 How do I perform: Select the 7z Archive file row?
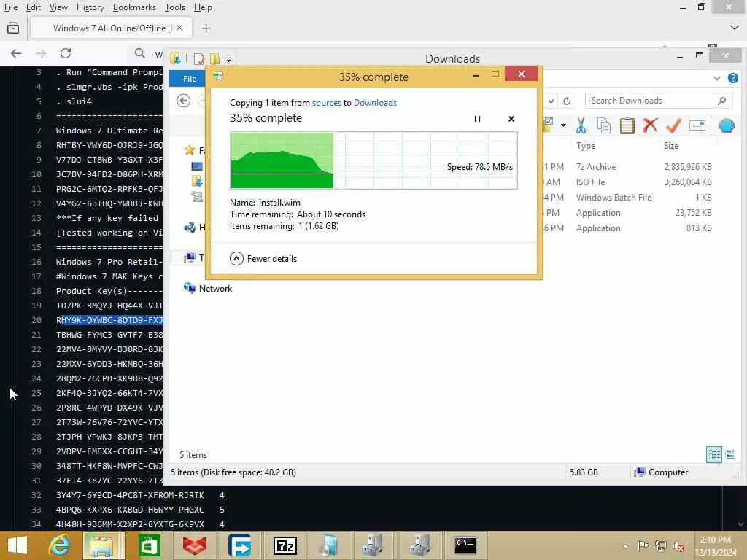click(628, 167)
